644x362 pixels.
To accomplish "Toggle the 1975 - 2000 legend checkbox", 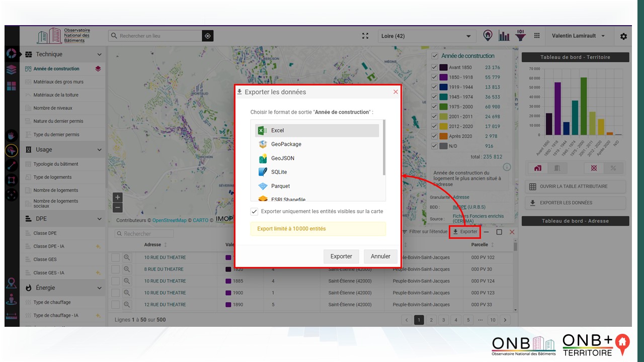I will point(435,107).
